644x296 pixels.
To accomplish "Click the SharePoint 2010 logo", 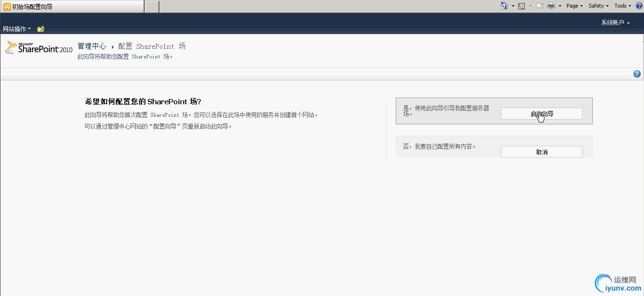I will [39, 48].
